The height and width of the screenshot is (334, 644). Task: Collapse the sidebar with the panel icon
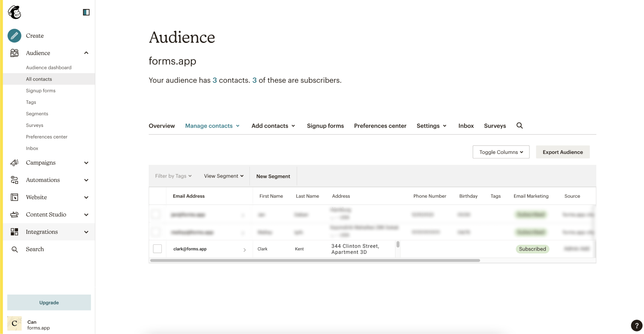click(86, 12)
